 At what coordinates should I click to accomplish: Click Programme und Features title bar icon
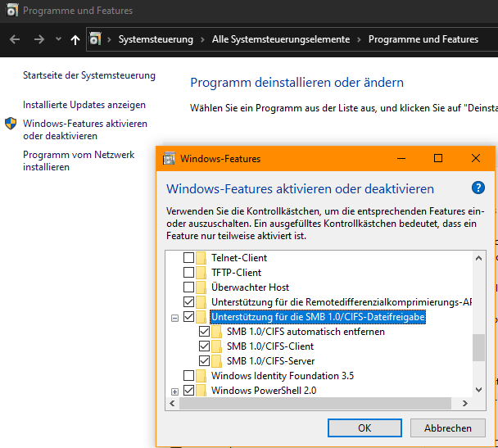point(11,11)
